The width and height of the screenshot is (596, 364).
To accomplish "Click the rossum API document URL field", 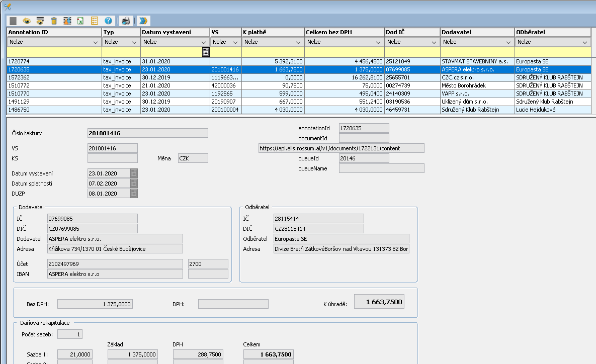I will [340, 148].
